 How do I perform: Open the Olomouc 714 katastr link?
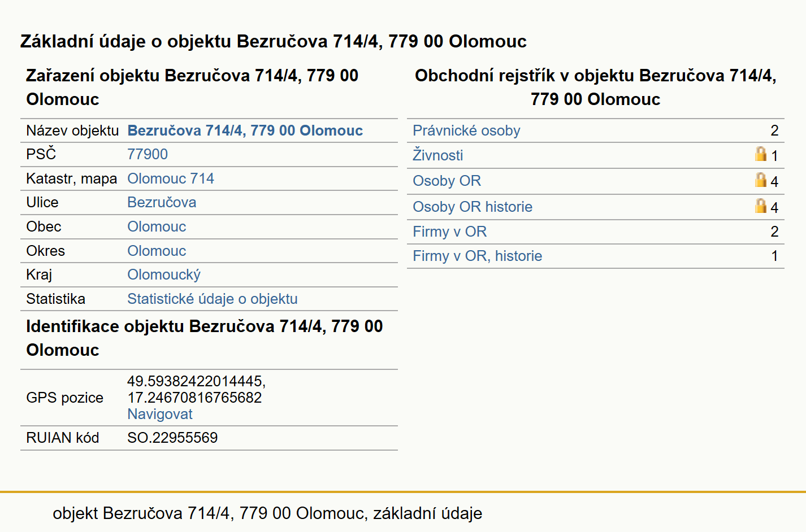click(x=171, y=178)
